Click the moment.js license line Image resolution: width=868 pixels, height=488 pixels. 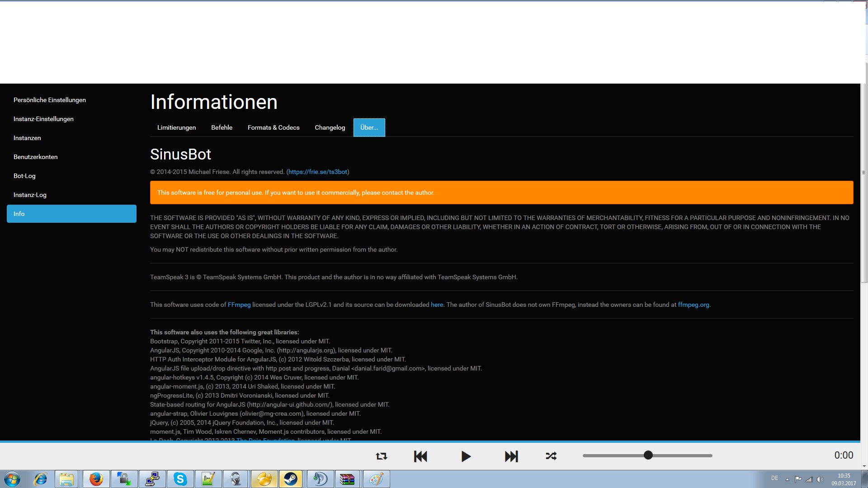(266, 432)
